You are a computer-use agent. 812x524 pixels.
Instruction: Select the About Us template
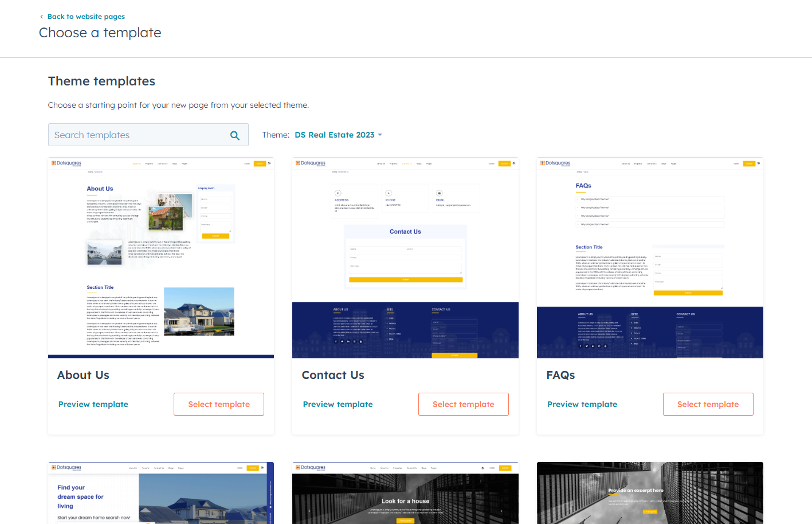pos(219,404)
